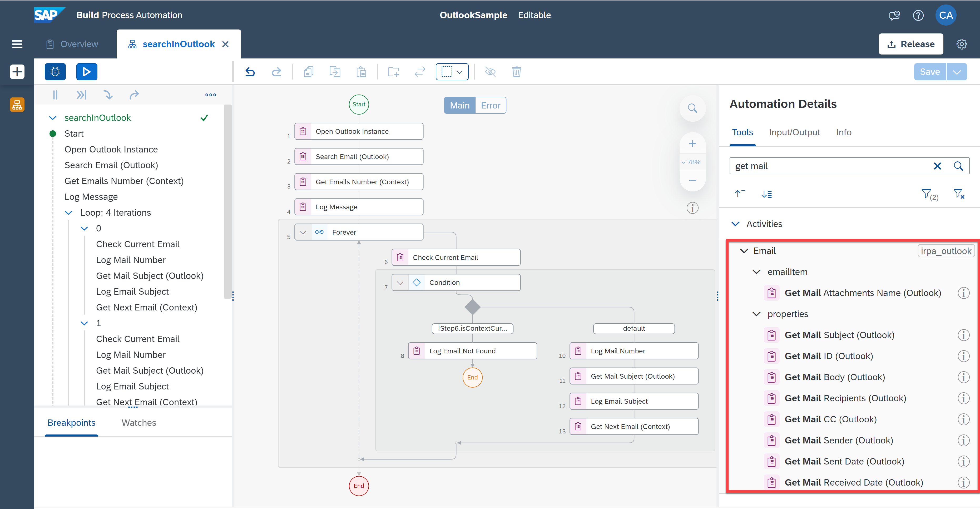Click the skip-to-next breakpoint icon
Viewport: 980px width, 509px height.
(x=81, y=95)
